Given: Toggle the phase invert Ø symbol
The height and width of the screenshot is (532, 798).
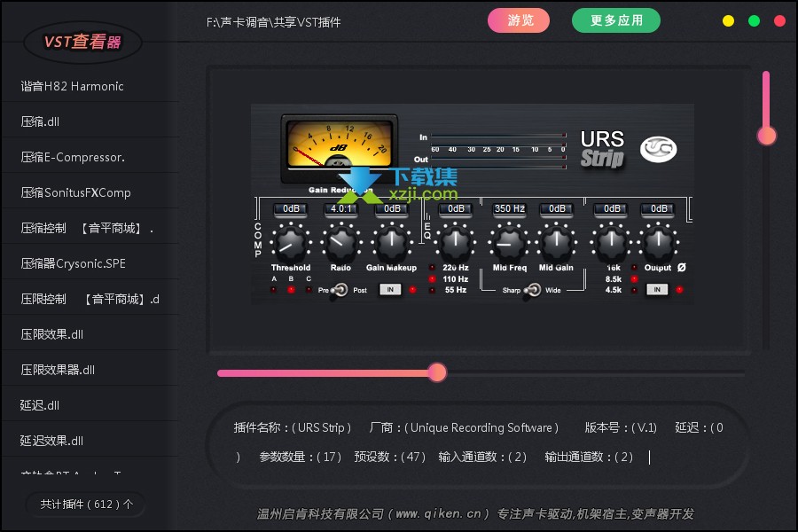Looking at the screenshot, I should tap(682, 267).
